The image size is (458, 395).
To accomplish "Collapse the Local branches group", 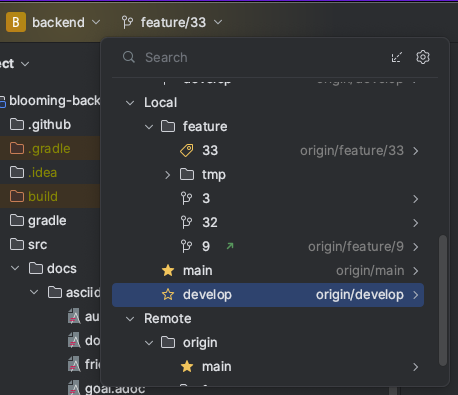I will (x=130, y=103).
